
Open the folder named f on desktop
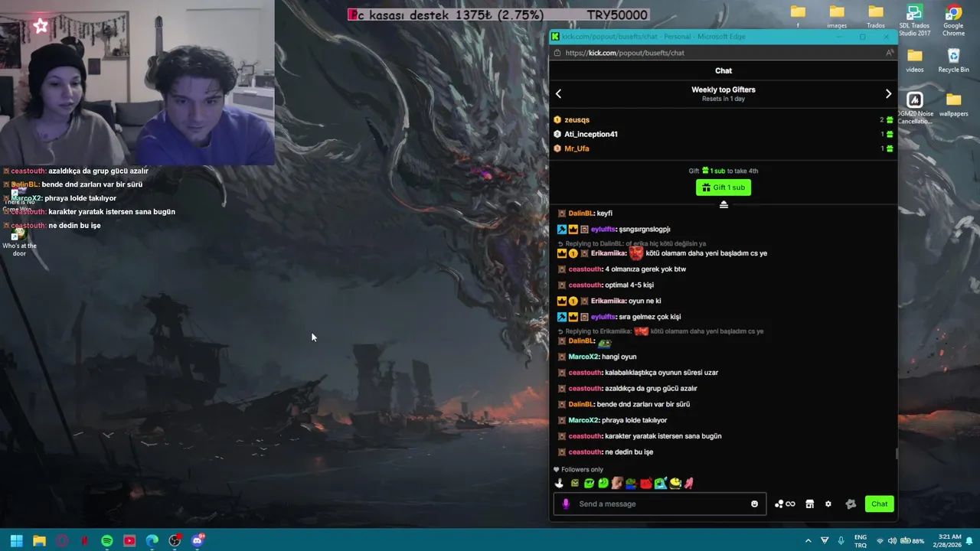[798, 17]
